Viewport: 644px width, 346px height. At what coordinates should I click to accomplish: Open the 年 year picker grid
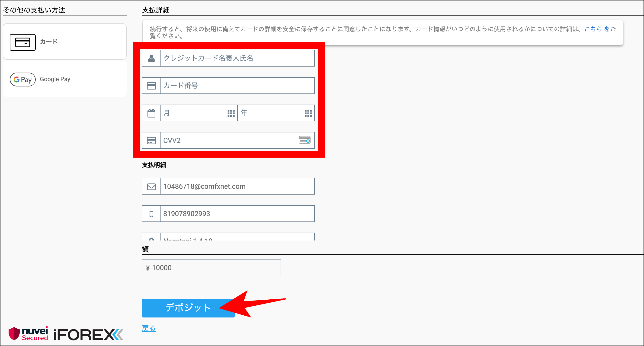point(308,113)
